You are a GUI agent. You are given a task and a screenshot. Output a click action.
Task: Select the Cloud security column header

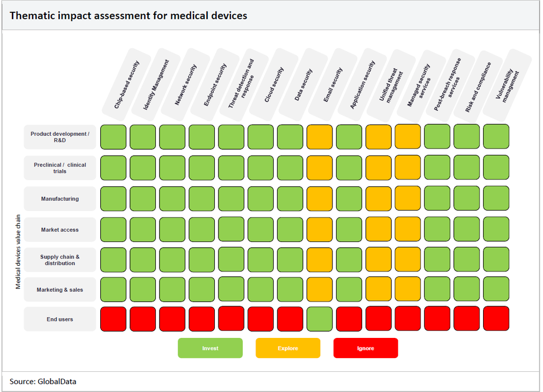pyautogui.click(x=274, y=85)
